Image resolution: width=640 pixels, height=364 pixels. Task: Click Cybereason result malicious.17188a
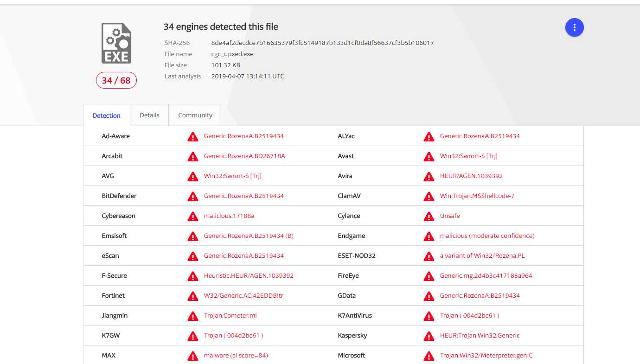[x=229, y=216]
